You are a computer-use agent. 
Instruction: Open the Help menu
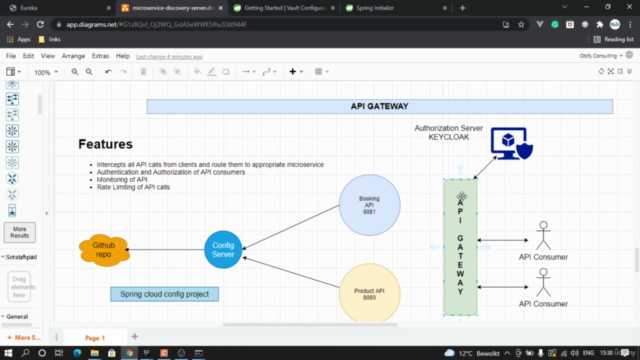(122, 56)
